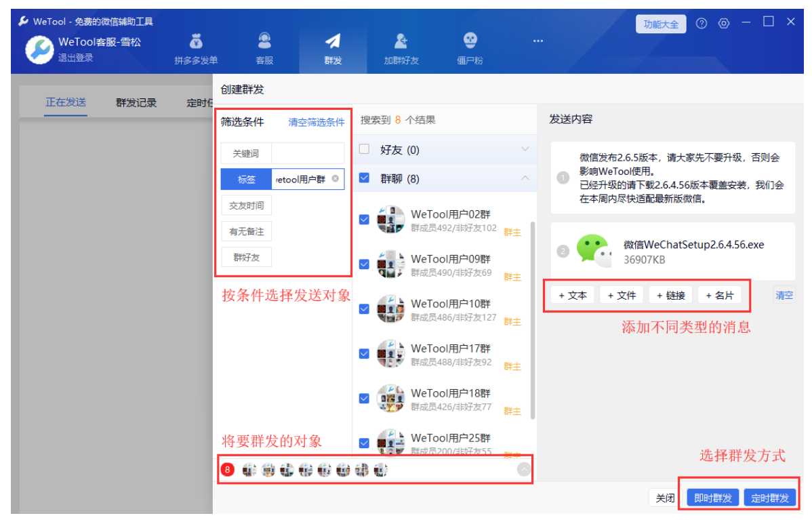Uncheck WeTool用户17群 checkbox

point(364,354)
